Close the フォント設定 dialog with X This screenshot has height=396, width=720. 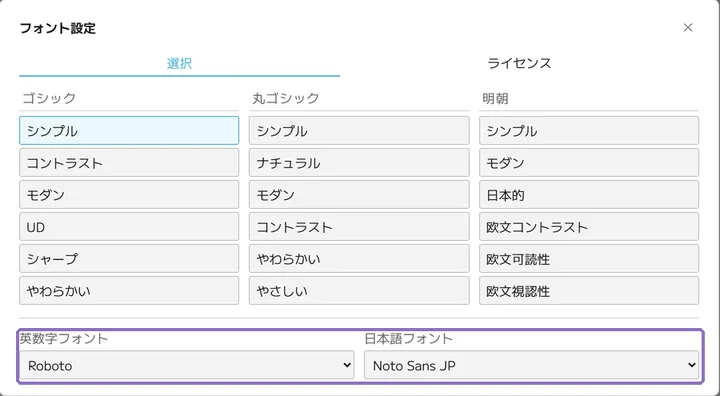tap(687, 28)
